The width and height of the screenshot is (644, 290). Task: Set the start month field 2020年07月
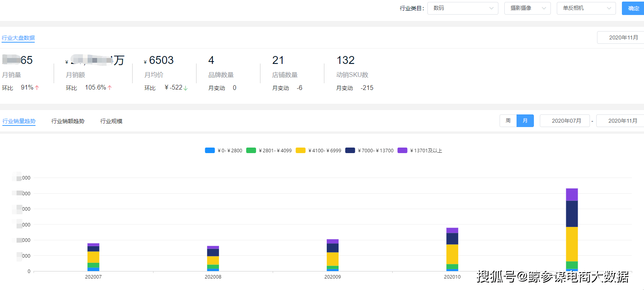click(x=566, y=121)
